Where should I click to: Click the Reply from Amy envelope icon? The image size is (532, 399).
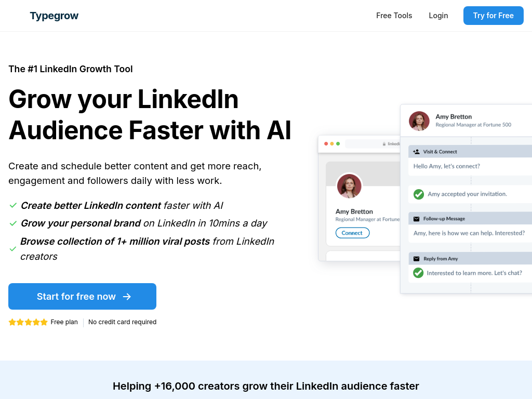416,259
